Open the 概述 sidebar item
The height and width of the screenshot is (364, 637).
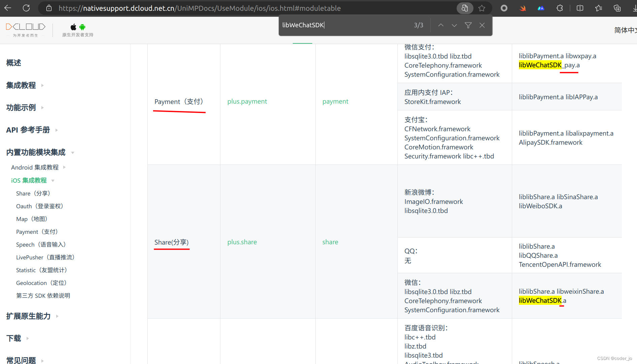(13, 63)
